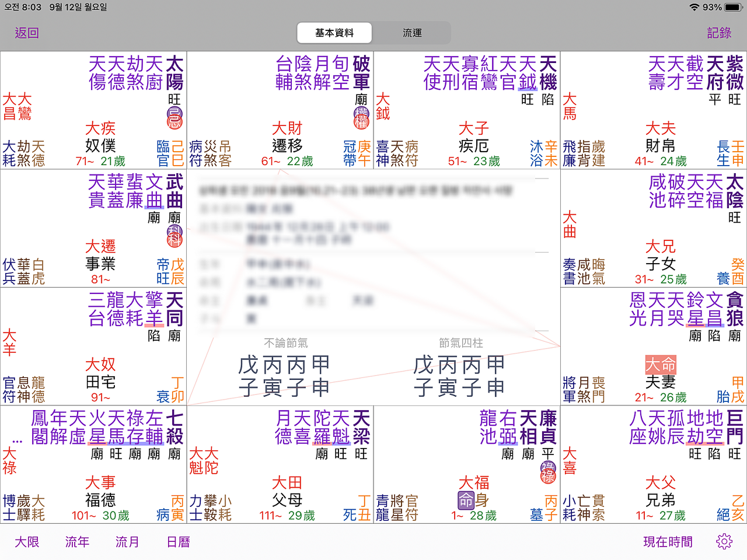Viewport: 747px width, 560px height.
Task: Open the 日曆 calendar option
Action: tap(178, 542)
